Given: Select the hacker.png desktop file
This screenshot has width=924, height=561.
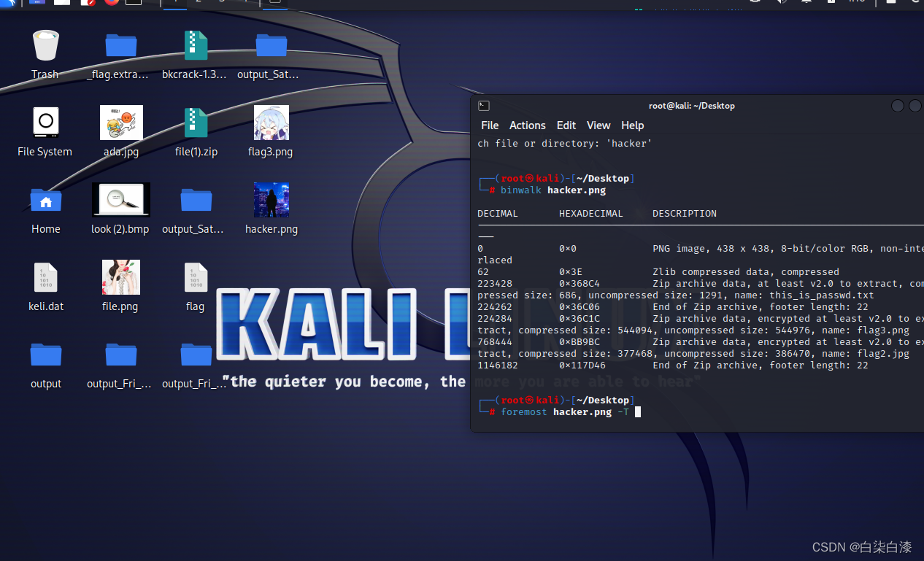Looking at the screenshot, I should pos(271,201).
